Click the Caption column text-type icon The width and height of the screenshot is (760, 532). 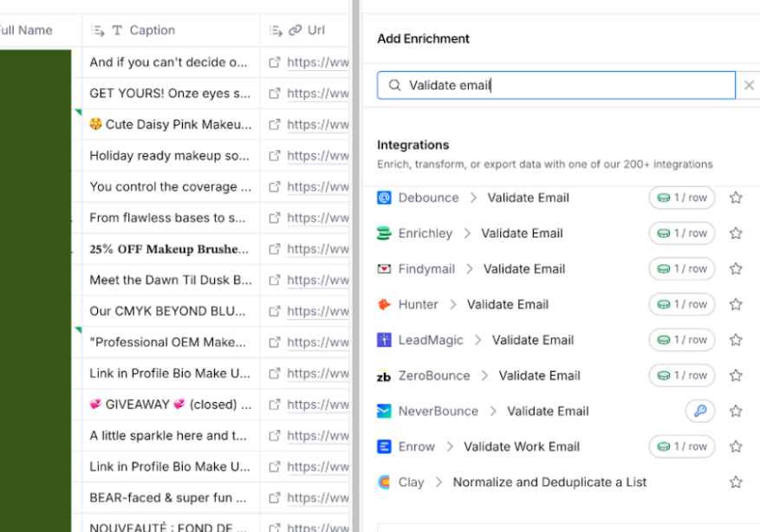point(117,30)
